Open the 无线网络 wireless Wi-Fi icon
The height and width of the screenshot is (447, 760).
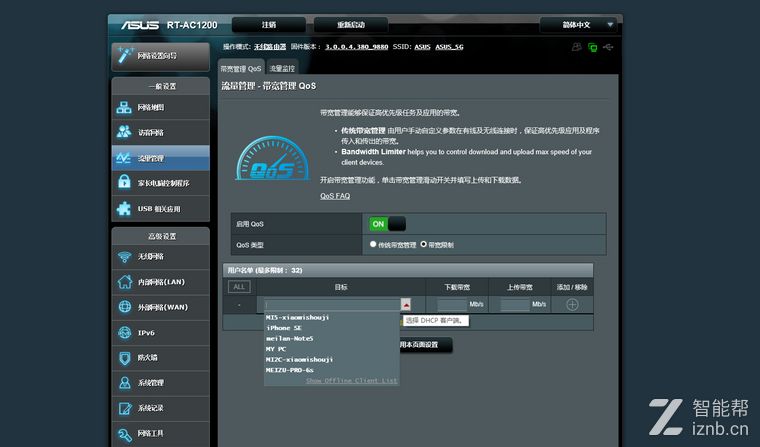tap(125, 256)
